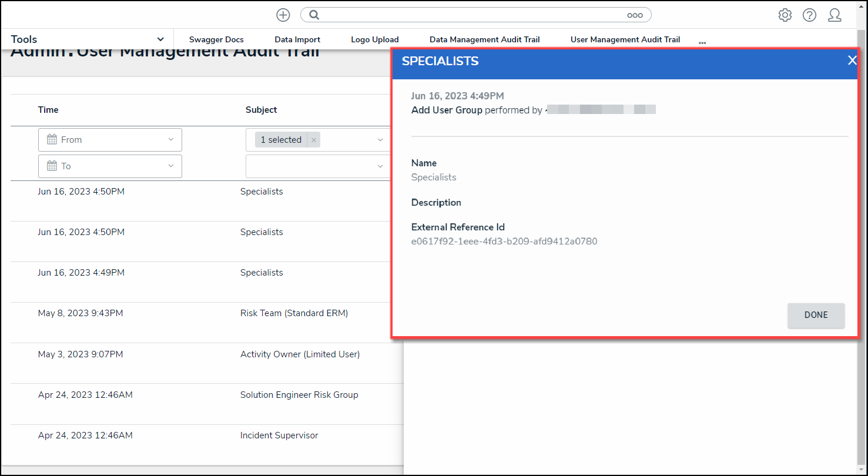
Task: Open the From date dropdown
Action: point(171,140)
